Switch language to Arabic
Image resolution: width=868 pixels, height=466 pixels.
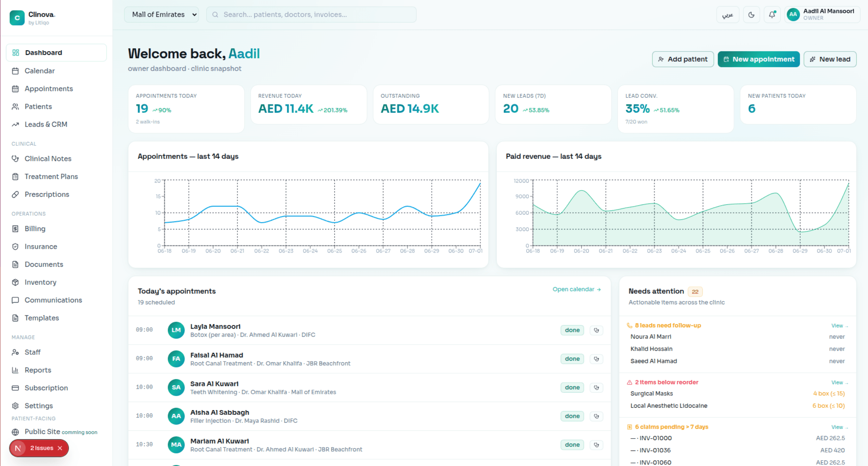coord(728,15)
